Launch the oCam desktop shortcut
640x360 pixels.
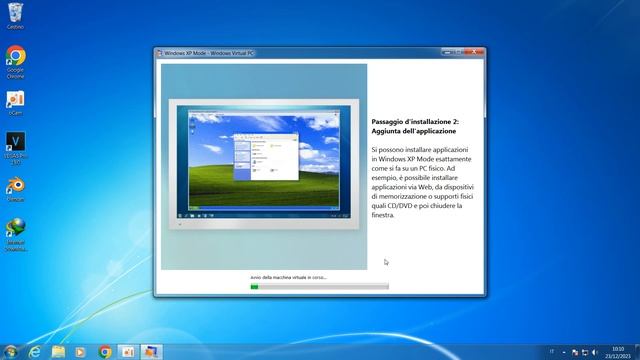coord(15,103)
